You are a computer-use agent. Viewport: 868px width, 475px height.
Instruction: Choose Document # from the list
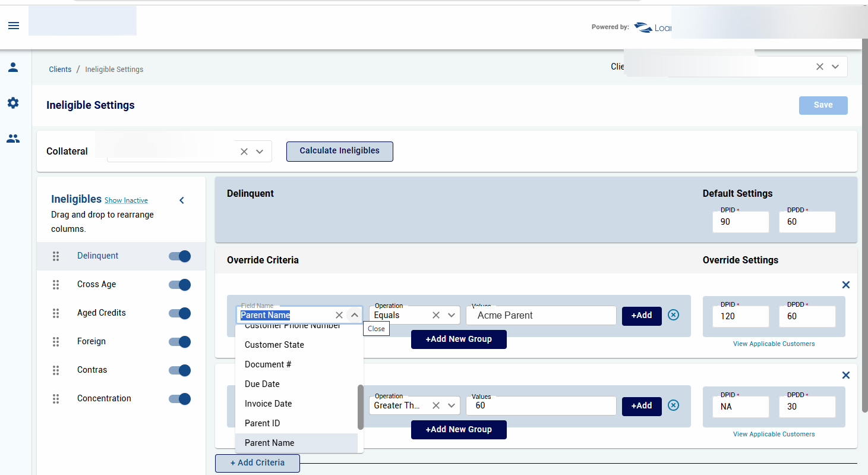(296, 364)
